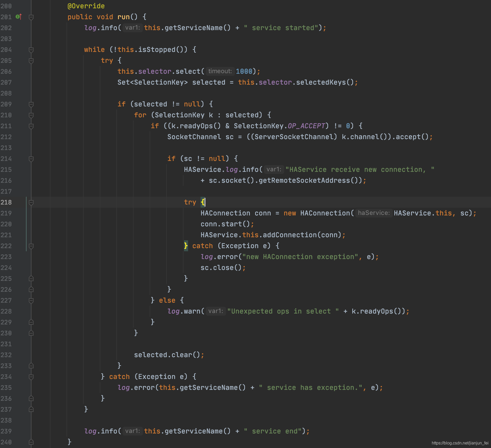The height and width of the screenshot is (448, 491).
Task: Fold the outer catch block on line 234
Action: [x=31, y=377]
